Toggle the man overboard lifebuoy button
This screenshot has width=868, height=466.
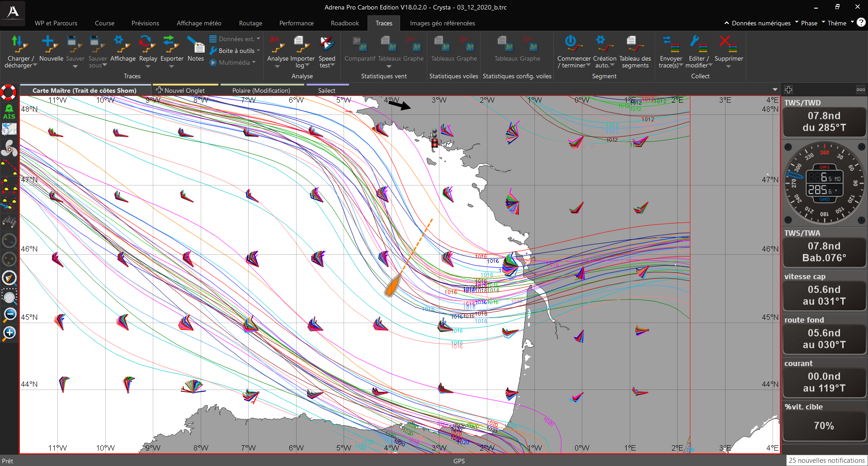click(9, 92)
